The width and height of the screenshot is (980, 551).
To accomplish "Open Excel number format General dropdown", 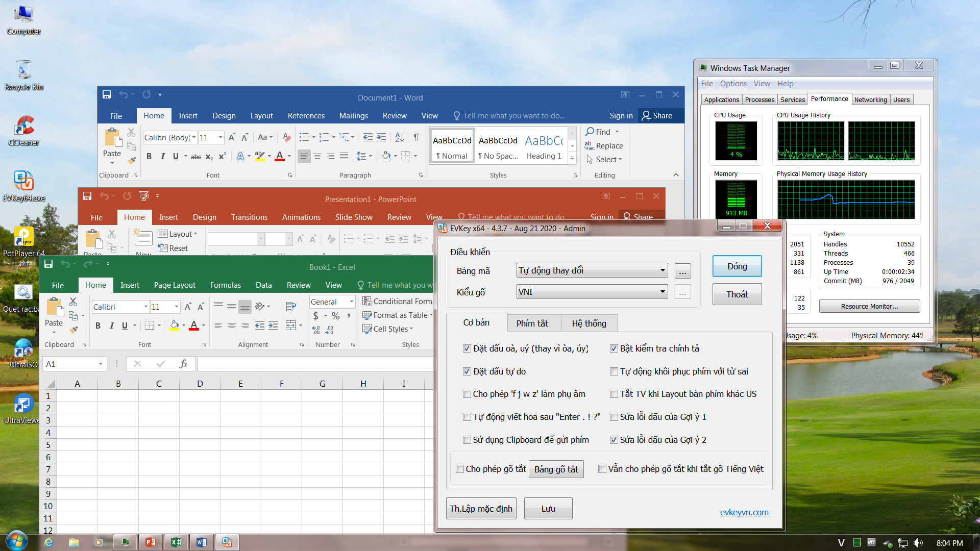I will [x=351, y=302].
